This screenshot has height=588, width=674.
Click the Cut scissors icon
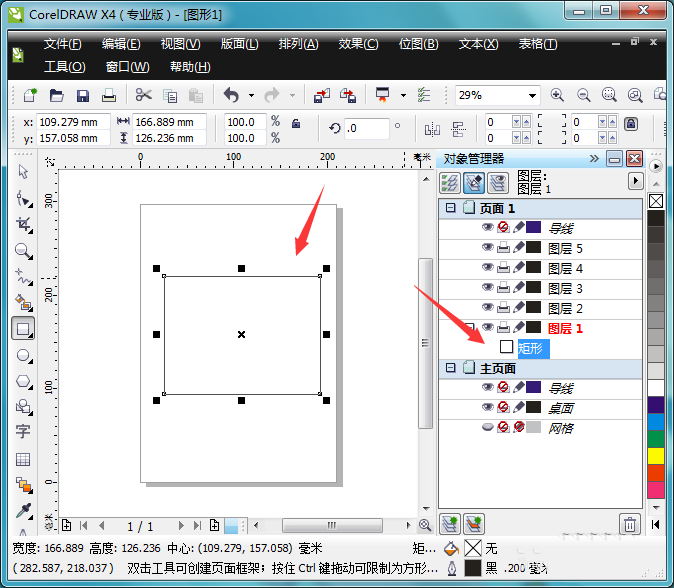click(x=144, y=95)
